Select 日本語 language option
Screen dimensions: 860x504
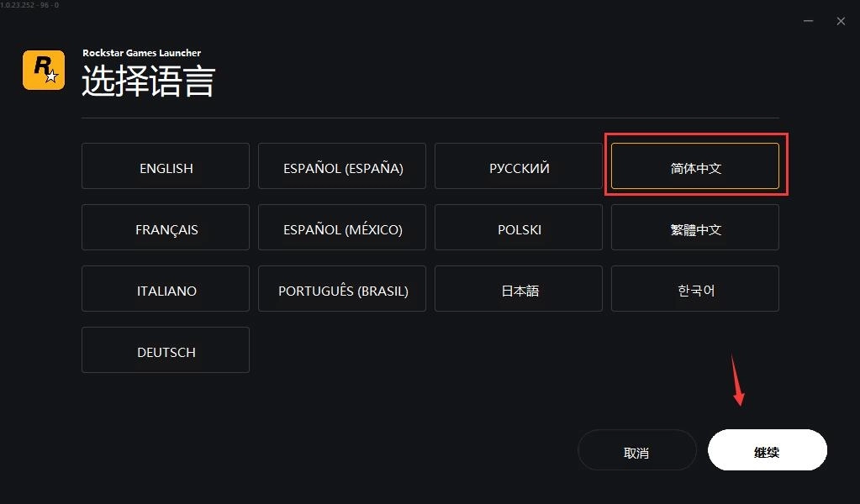519,289
